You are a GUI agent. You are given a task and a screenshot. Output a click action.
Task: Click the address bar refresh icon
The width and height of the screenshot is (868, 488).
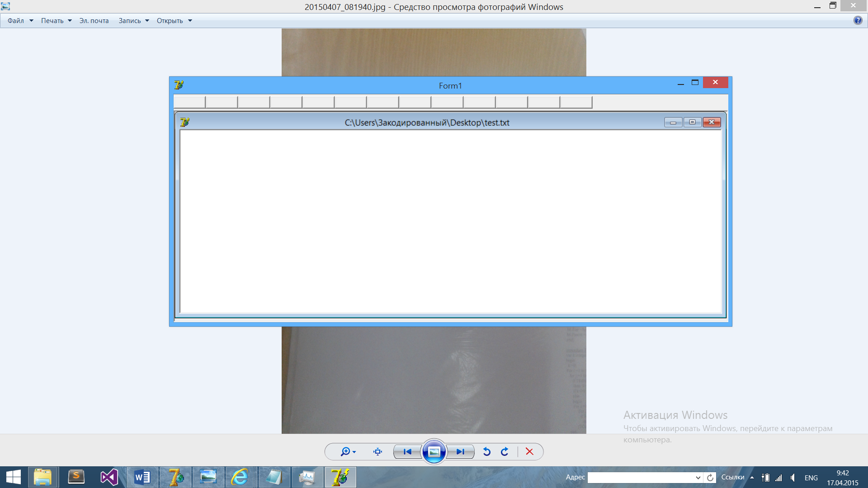coord(710,478)
